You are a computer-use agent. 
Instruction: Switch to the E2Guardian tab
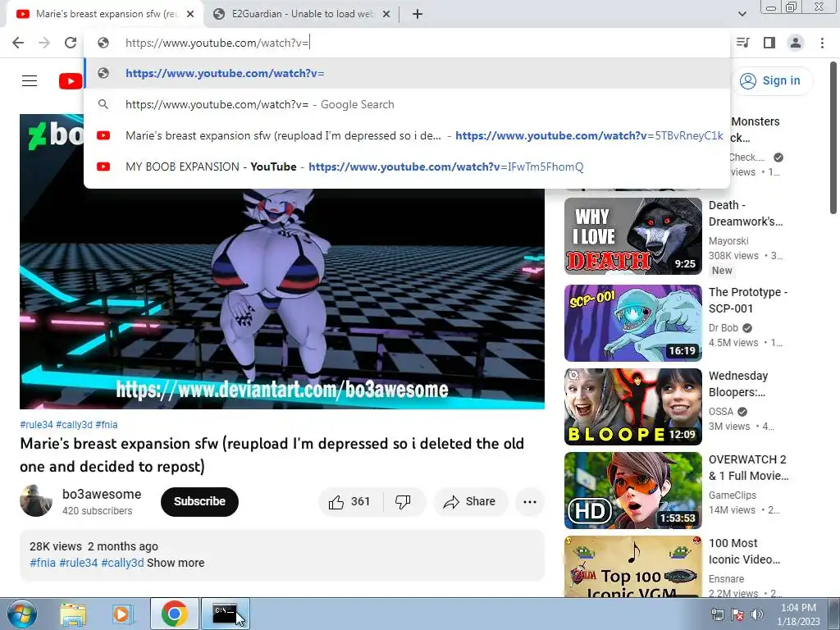(x=302, y=14)
